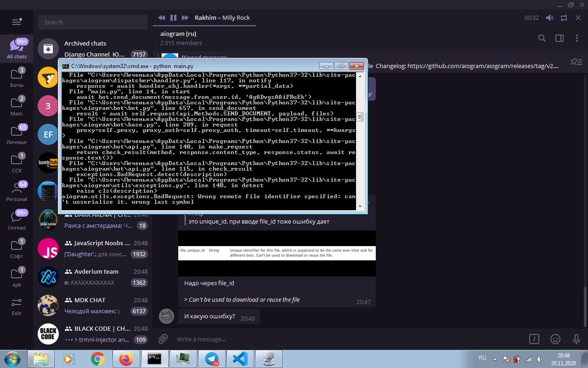Click the JavaScript Noobs JS avatar
The width and height of the screenshot is (588, 368).
point(48,248)
